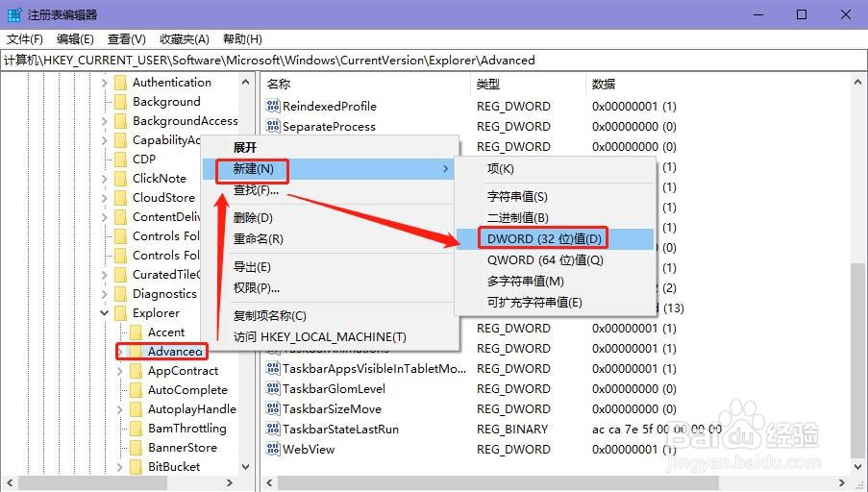Click 导出(E) in the context menu
Image resolution: width=868 pixels, height=492 pixels.
click(x=329, y=267)
